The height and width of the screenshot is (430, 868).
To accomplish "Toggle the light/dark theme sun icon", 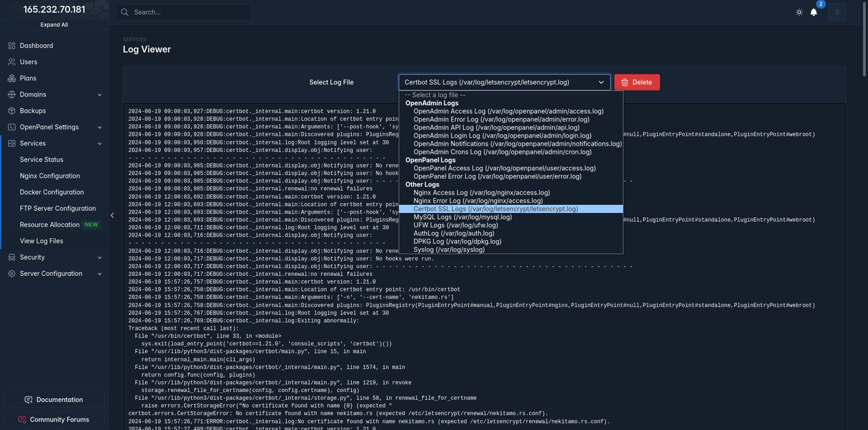I will (799, 12).
